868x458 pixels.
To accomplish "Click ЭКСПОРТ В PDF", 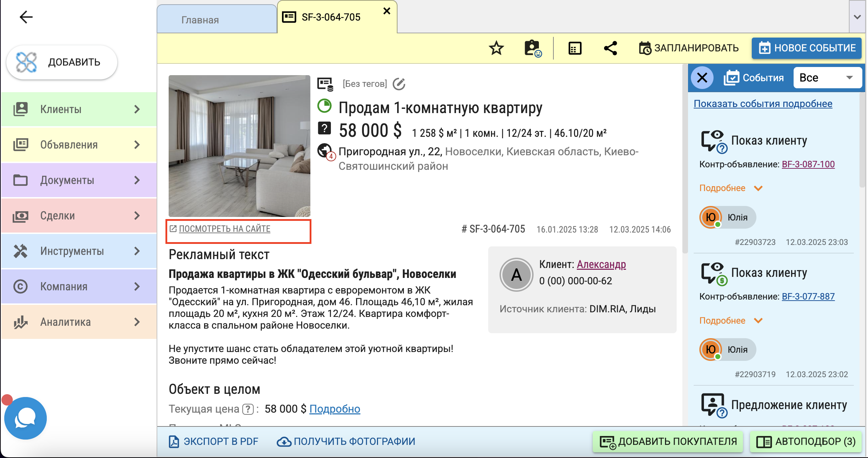I will [x=213, y=441].
